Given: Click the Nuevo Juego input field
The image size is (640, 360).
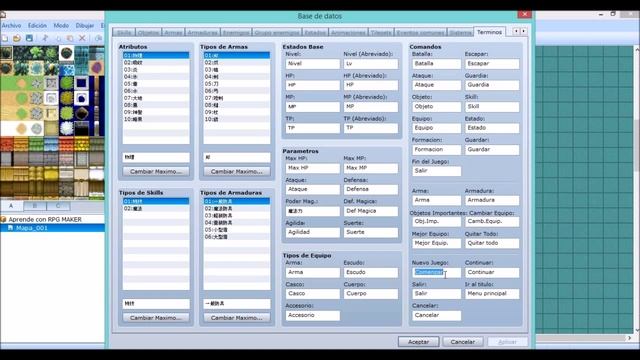Looking at the screenshot, I should pos(436,272).
